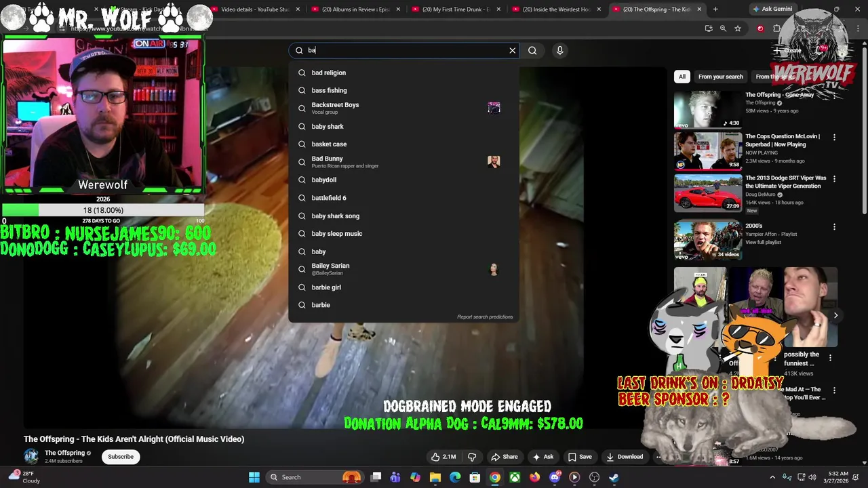Clear the YouTube search box text
The width and height of the screenshot is (868, 488).
(512, 50)
